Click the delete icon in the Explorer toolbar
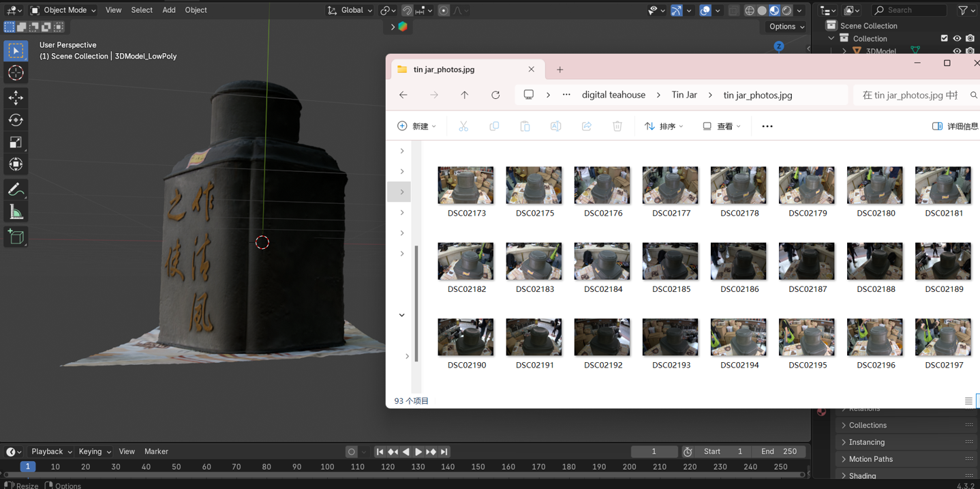This screenshot has width=980, height=489. (x=617, y=125)
